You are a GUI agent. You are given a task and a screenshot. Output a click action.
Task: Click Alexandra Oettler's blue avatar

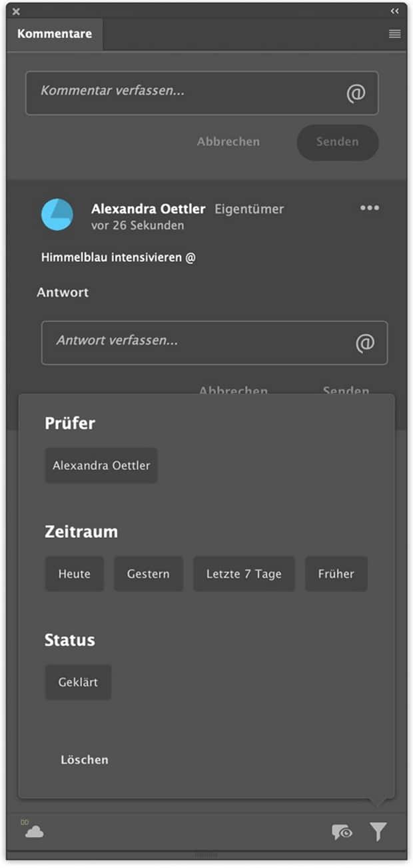point(57,215)
